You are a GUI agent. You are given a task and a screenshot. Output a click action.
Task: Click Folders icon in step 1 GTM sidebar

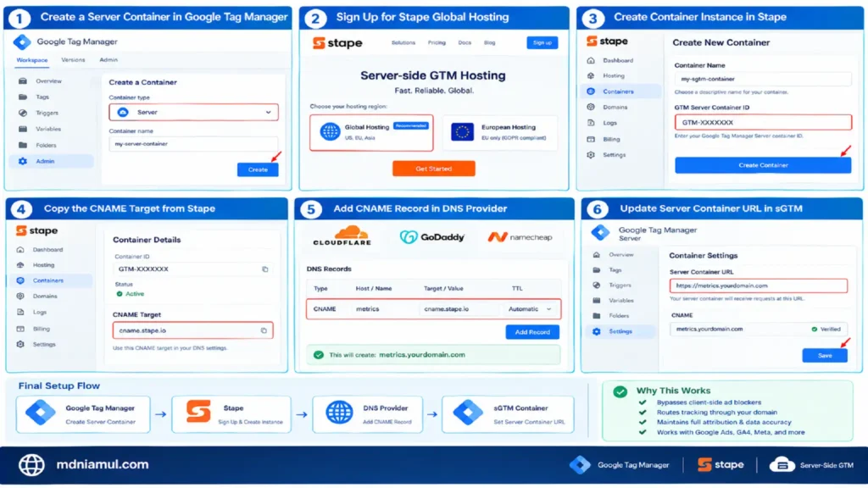pyautogui.click(x=23, y=145)
